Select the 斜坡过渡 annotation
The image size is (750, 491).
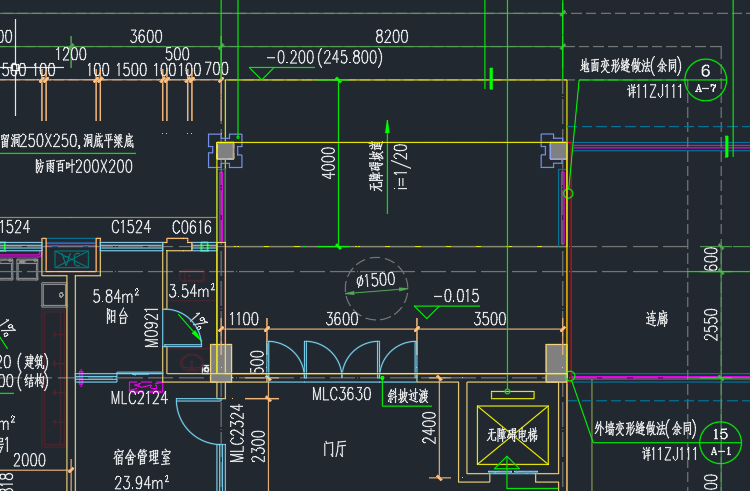pos(408,396)
